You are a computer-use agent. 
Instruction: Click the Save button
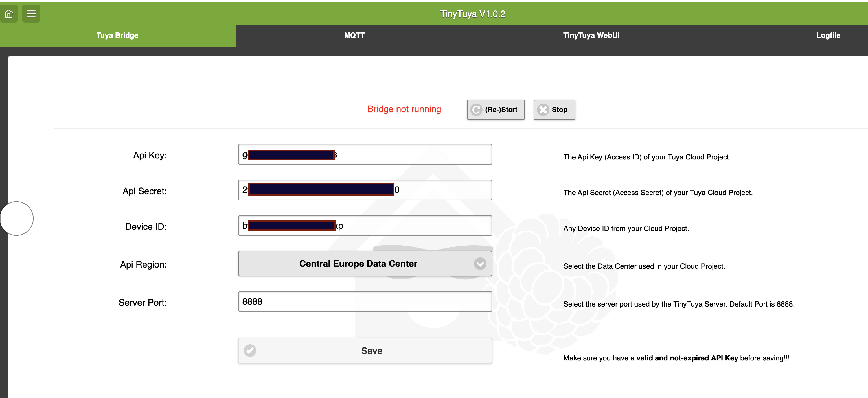coord(371,351)
